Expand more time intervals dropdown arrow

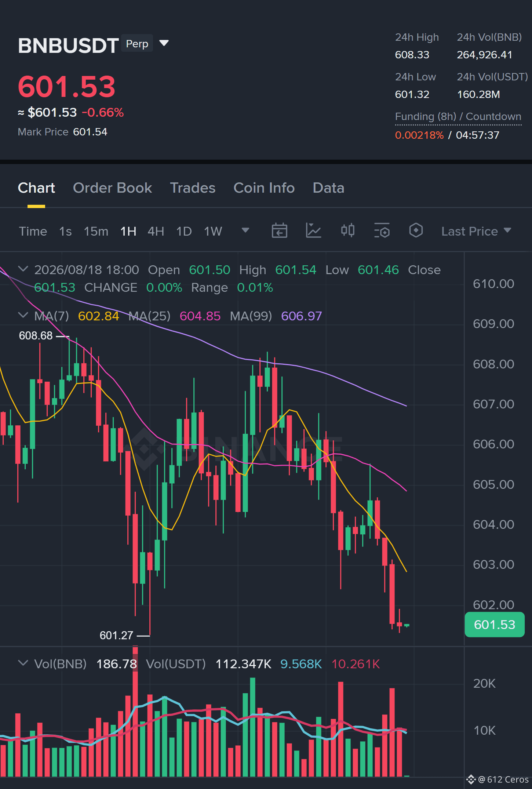[x=245, y=230]
